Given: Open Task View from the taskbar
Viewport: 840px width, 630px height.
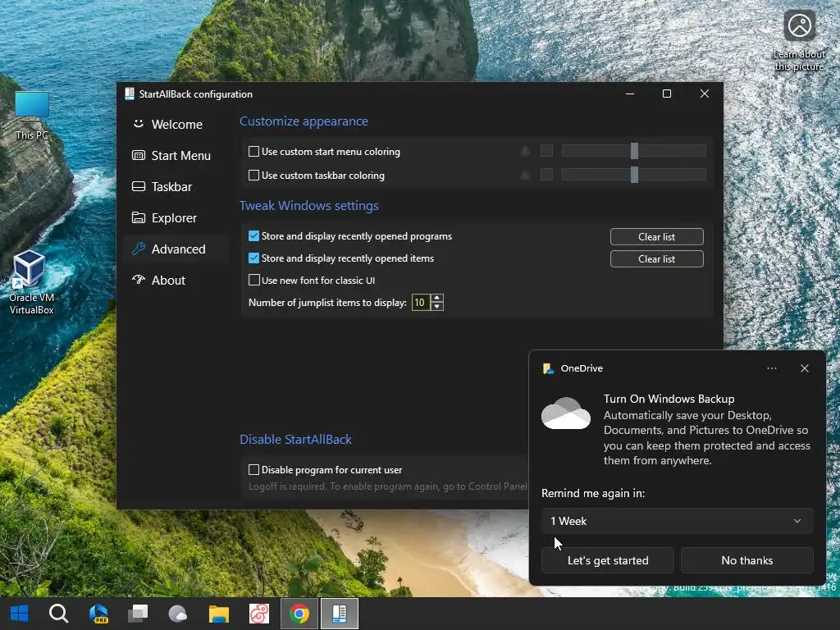Looking at the screenshot, I should coord(138,614).
